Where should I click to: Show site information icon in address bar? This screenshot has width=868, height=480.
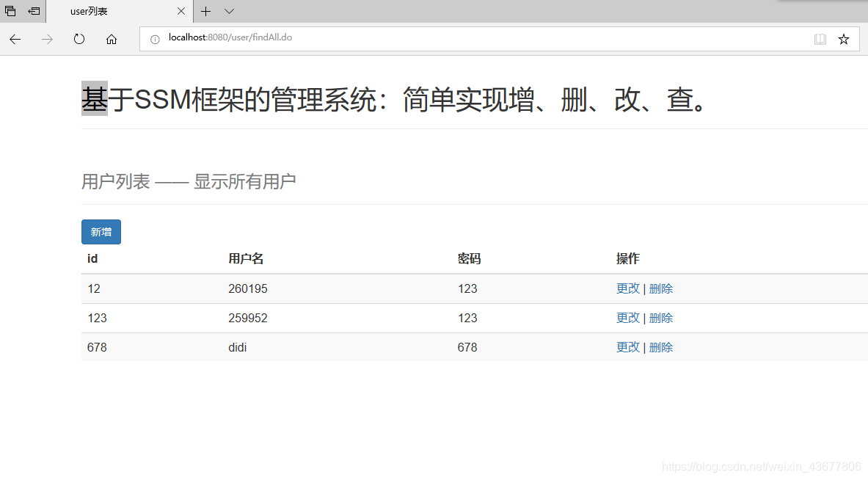155,39
